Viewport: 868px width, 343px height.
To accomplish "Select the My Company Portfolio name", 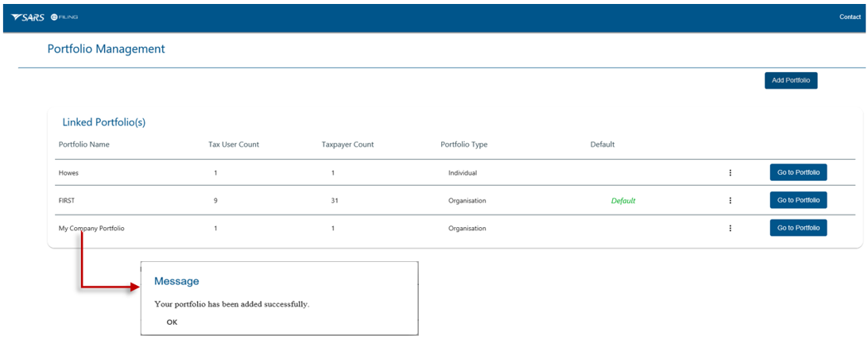I will [x=91, y=229].
